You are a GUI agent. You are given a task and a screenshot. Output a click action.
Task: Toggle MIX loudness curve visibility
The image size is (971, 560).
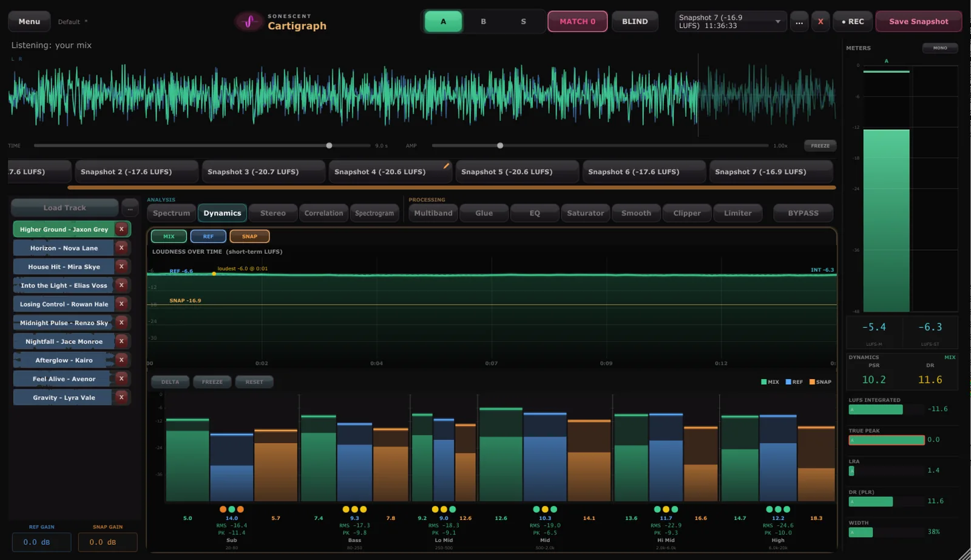pos(169,237)
